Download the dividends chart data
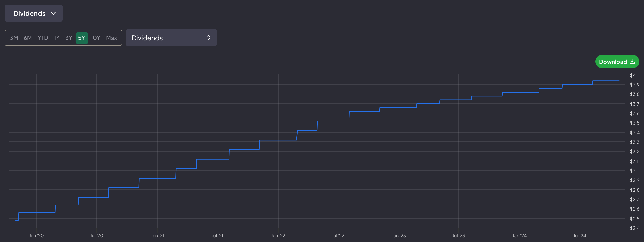This screenshot has height=242, width=644. click(x=617, y=62)
